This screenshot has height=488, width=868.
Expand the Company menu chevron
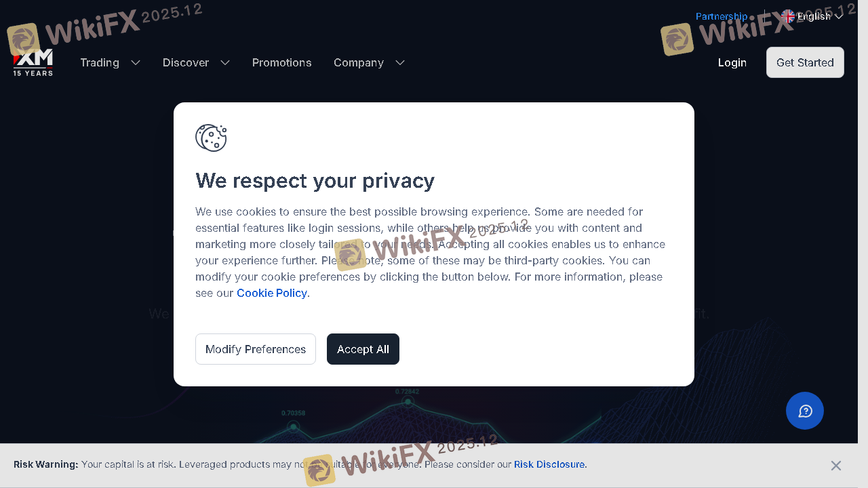[400, 62]
